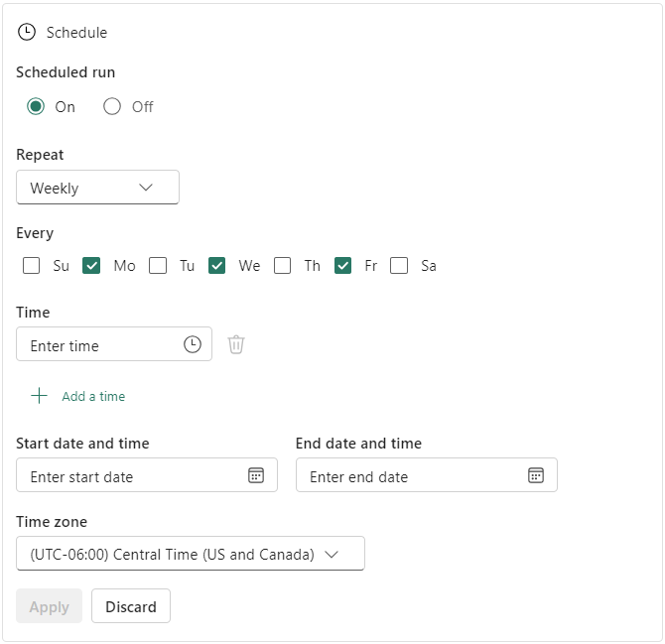Uncheck the Monday checkbox
The width and height of the screenshot is (665, 644).
click(91, 266)
